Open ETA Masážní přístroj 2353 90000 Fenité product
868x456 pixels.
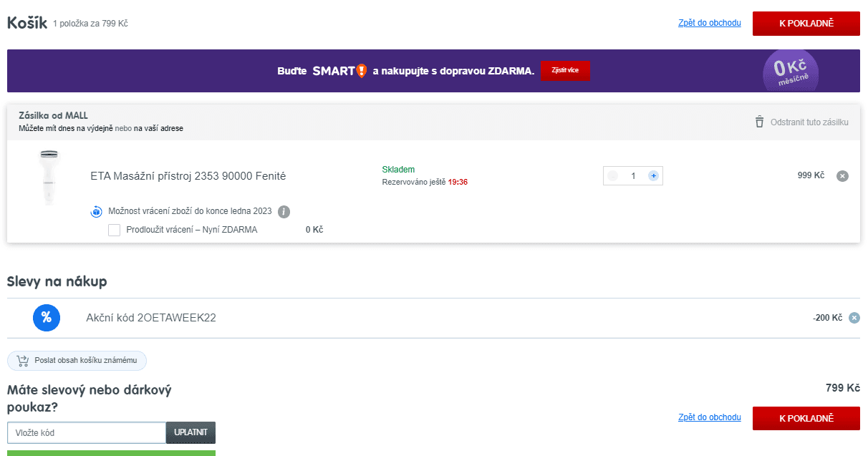[188, 176]
